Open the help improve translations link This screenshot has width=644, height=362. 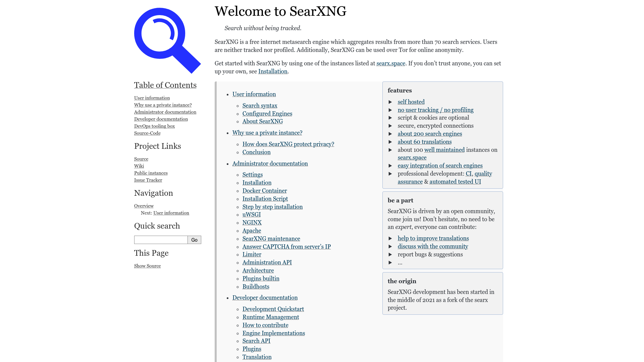point(433,238)
